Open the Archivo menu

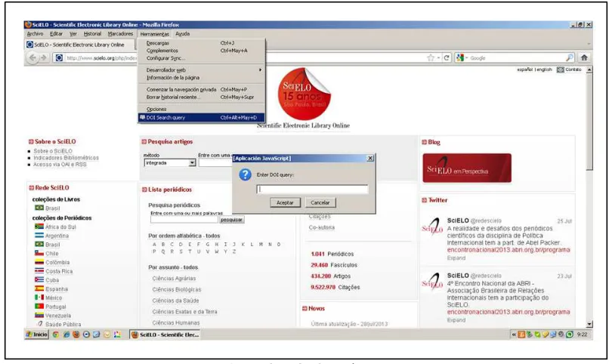[x=35, y=34]
